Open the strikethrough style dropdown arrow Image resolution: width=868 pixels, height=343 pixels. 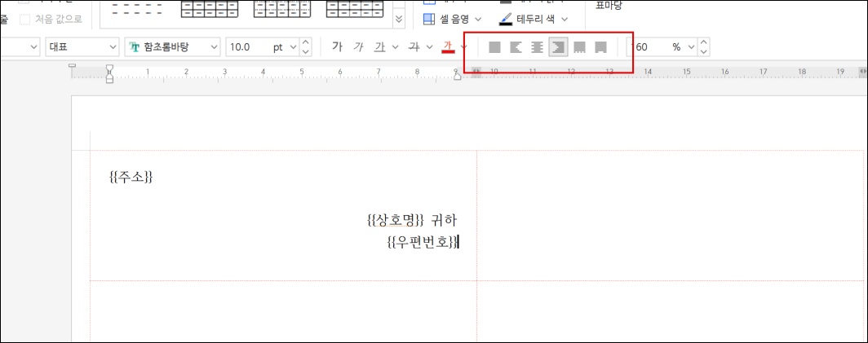[x=429, y=47]
